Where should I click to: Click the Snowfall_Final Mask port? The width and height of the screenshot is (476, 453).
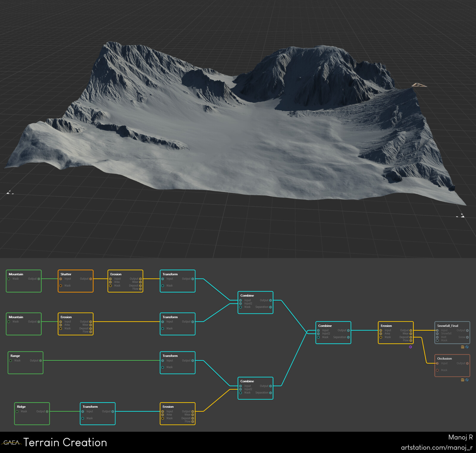point(437,340)
